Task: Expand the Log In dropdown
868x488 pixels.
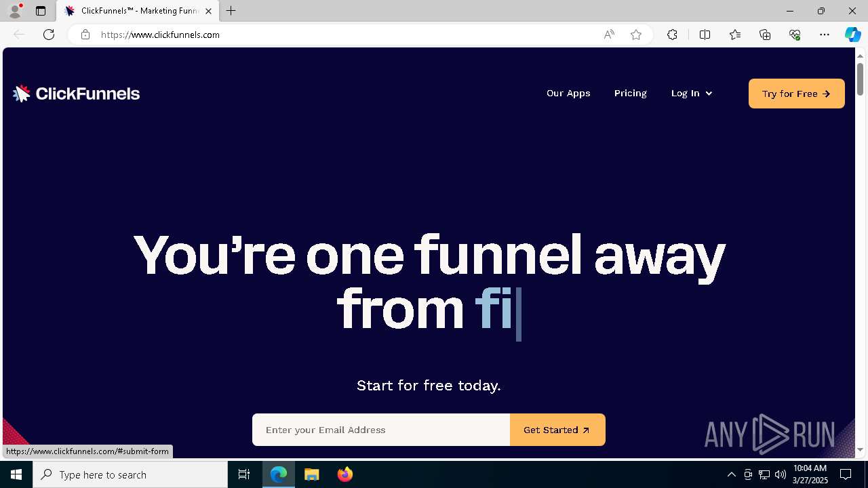Action: pyautogui.click(x=692, y=94)
